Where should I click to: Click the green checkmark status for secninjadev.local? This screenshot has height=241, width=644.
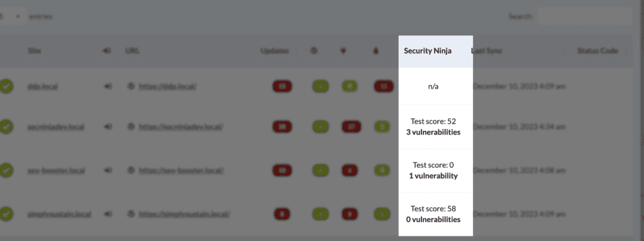[6, 126]
